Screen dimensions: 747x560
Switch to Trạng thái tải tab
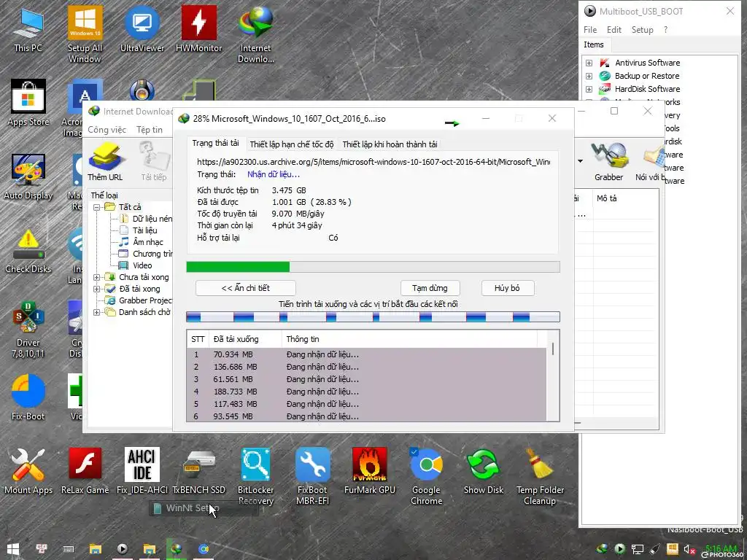(216, 144)
